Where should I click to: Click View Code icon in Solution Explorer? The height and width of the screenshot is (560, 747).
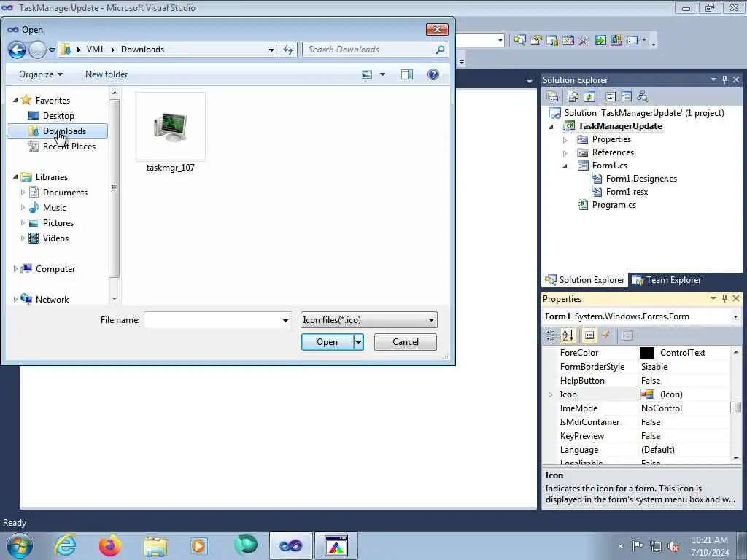coord(611,96)
